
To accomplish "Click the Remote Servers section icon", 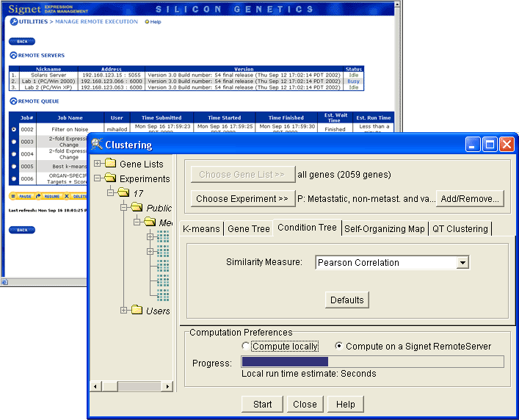I will (12, 55).
